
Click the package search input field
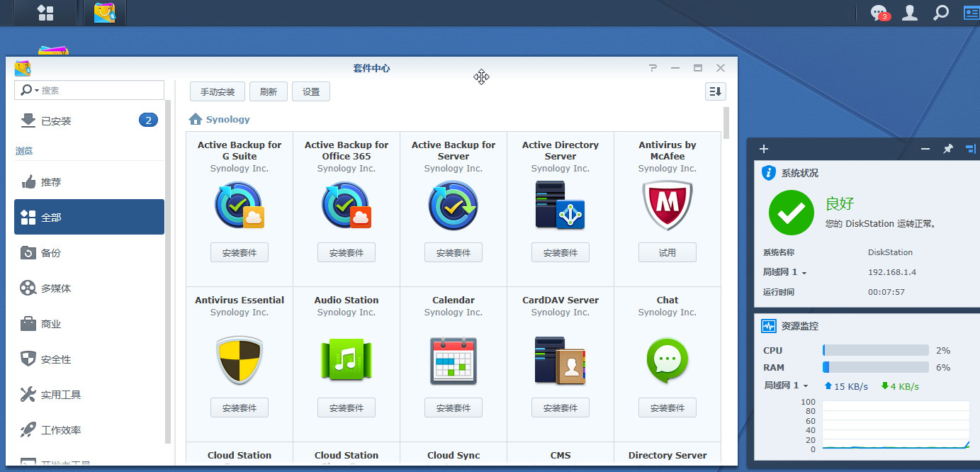click(x=89, y=90)
